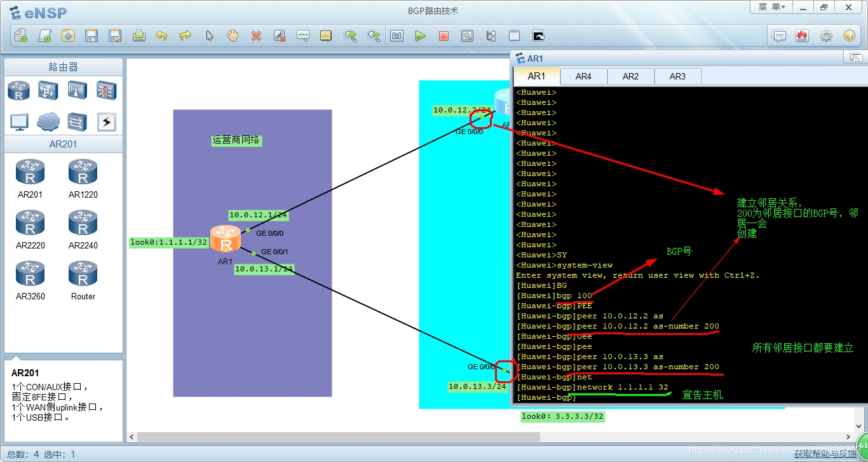Select the hand pan tool
Image resolution: width=868 pixels, height=462 pixels.
(233, 36)
